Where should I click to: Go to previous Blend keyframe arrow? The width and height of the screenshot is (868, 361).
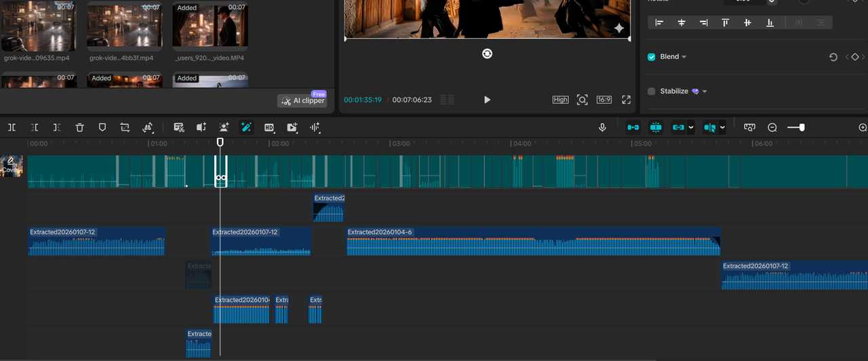point(847,58)
